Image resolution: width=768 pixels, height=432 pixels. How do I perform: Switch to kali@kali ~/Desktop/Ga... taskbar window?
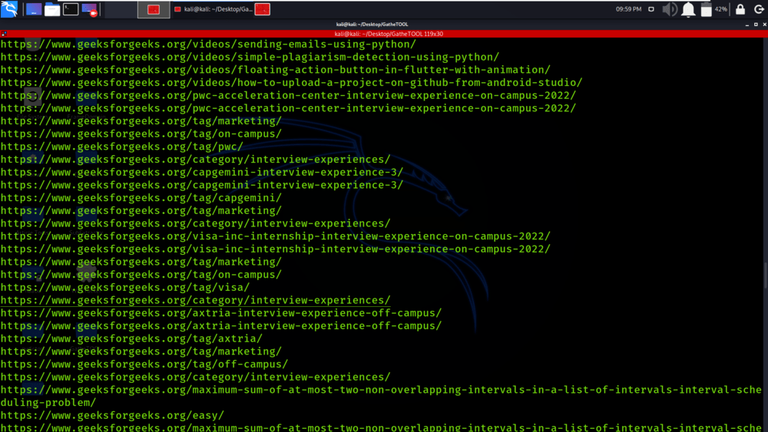pos(214,9)
